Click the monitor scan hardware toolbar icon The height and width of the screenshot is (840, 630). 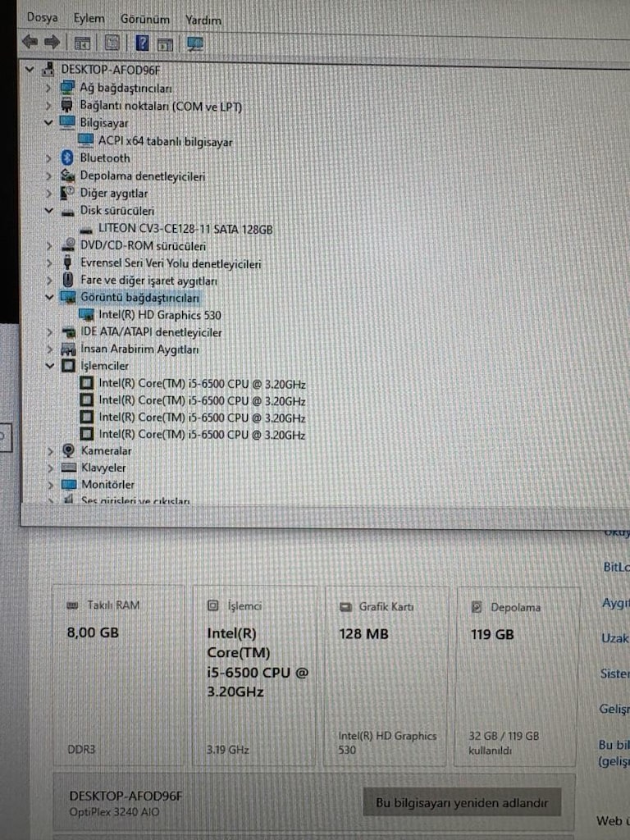coord(195,44)
